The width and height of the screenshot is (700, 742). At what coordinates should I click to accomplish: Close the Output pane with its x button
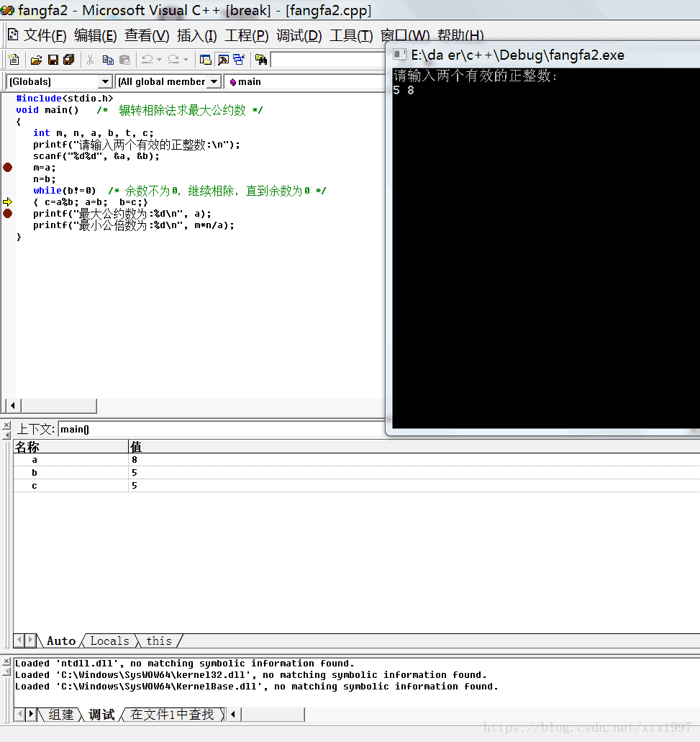6,661
